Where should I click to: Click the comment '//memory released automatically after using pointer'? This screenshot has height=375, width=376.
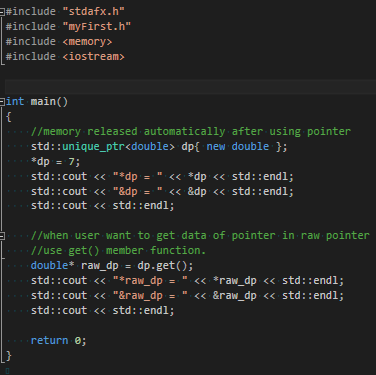point(191,131)
